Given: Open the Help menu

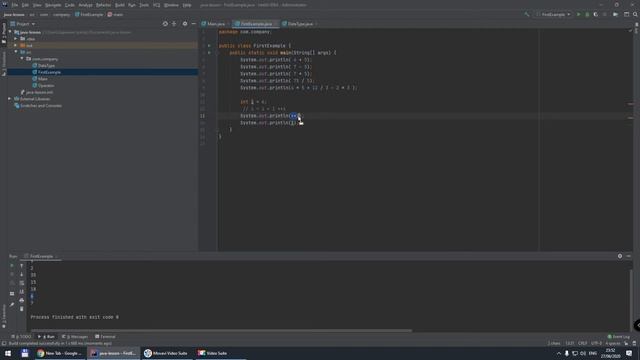Looking at the screenshot, I should pos(187,5).
